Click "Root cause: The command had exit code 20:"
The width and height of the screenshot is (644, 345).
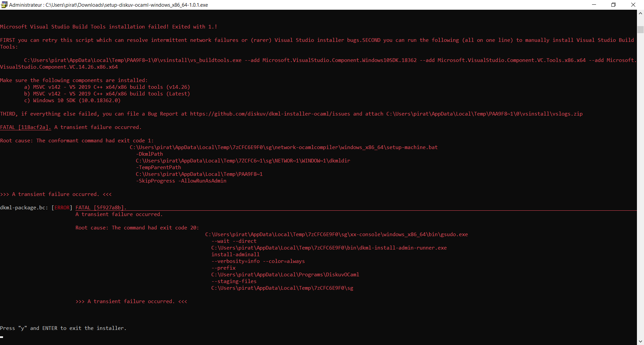[x=137, y=228]
